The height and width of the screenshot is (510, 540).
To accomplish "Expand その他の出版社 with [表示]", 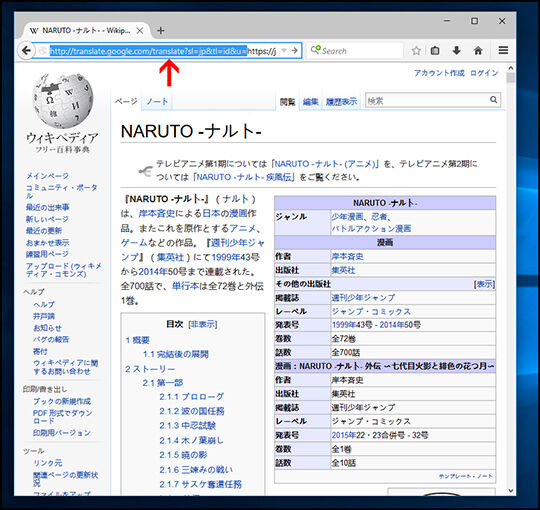I will click(x=484, y=284).
